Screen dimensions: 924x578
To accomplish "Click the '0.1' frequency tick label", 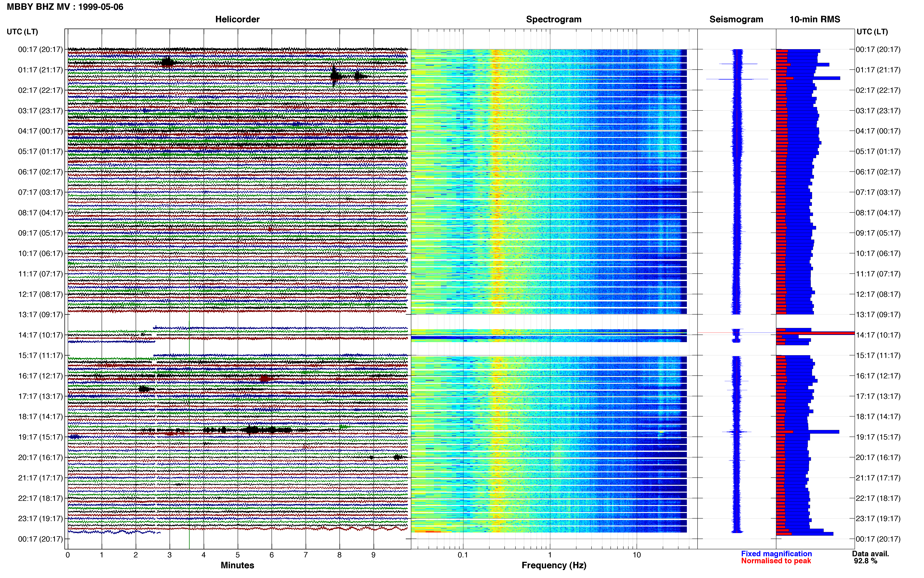I will 463,555.
